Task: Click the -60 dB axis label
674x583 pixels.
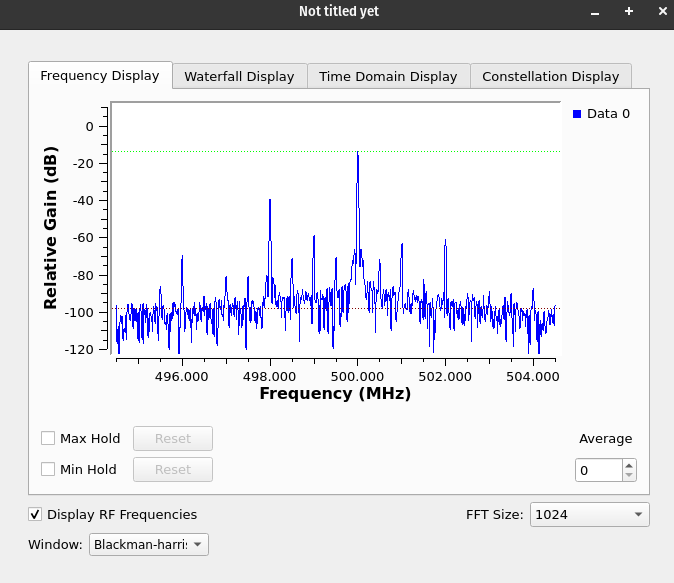Action: pyautogui.click(x=83, y=238)
